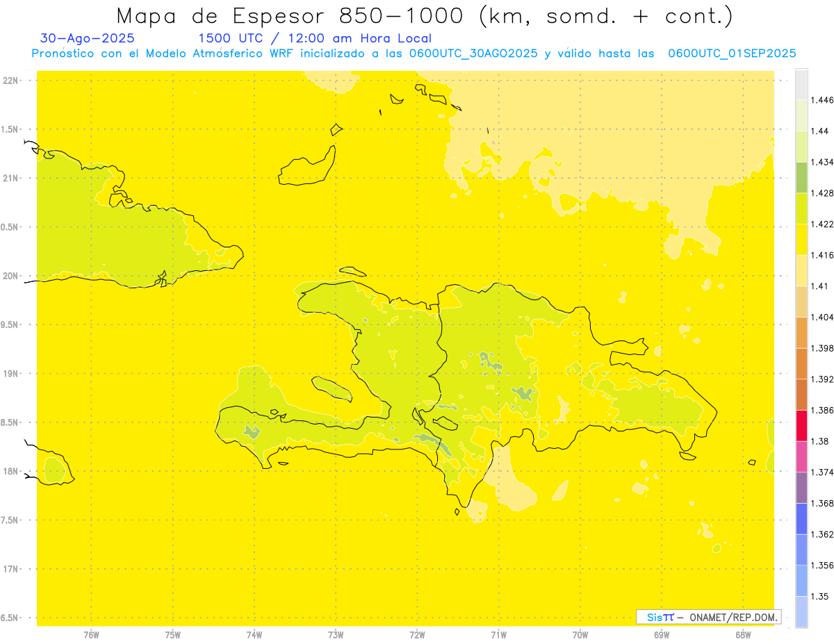Click the legend value '1.404'

tap(822, 317)
